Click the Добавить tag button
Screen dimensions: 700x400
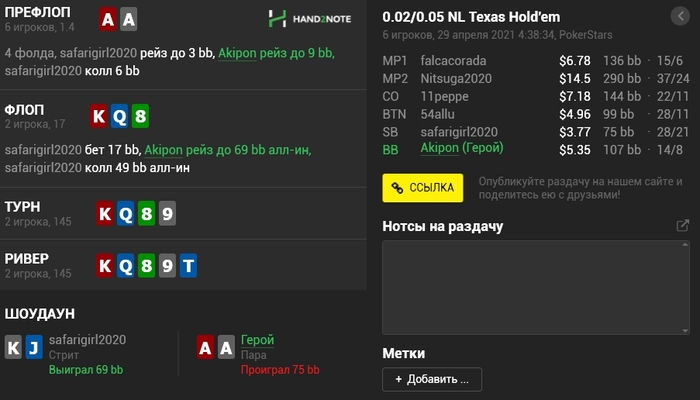click(x=432, y=379)
